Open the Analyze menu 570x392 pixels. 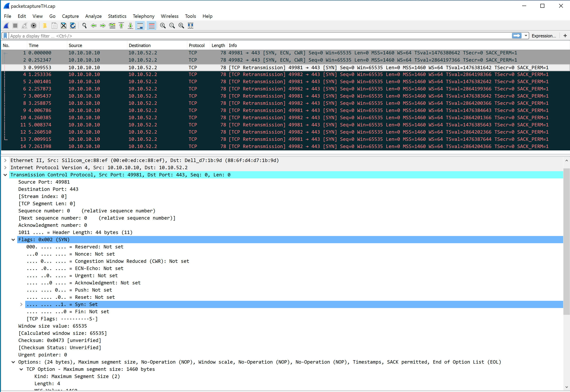click(x=93, y=16)
